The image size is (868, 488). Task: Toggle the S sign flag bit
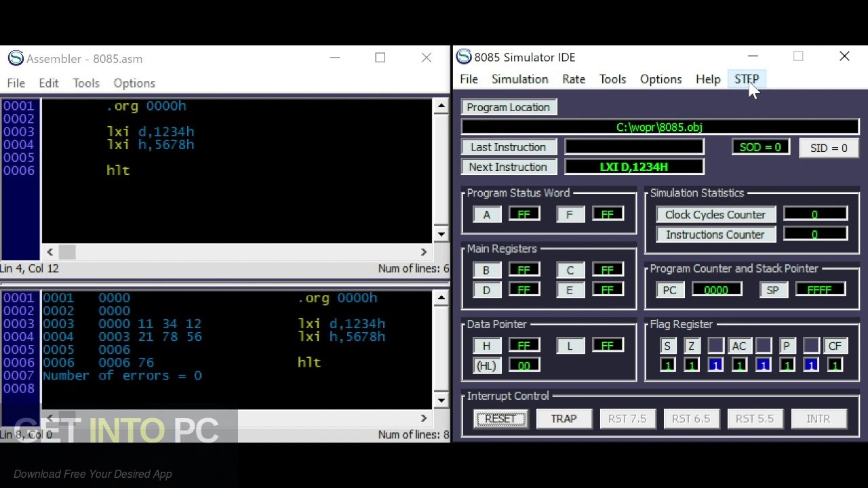coord(667,365)
